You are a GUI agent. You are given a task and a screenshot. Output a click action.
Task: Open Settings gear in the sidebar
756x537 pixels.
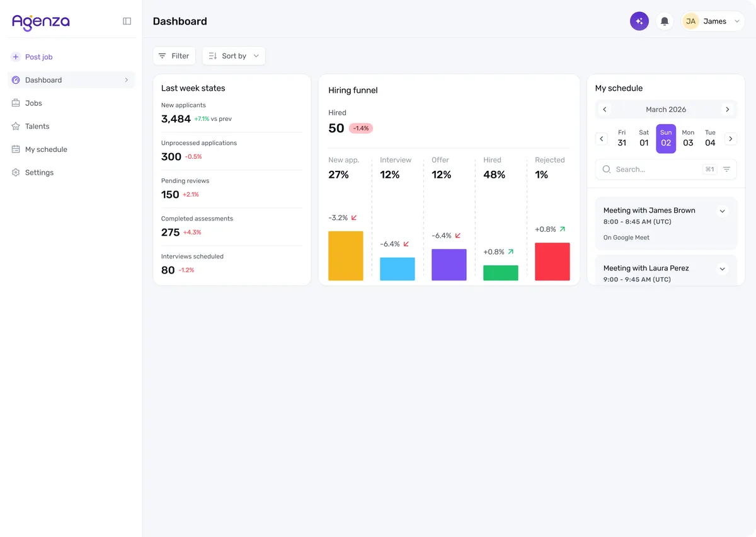click(x=16, y=173)
